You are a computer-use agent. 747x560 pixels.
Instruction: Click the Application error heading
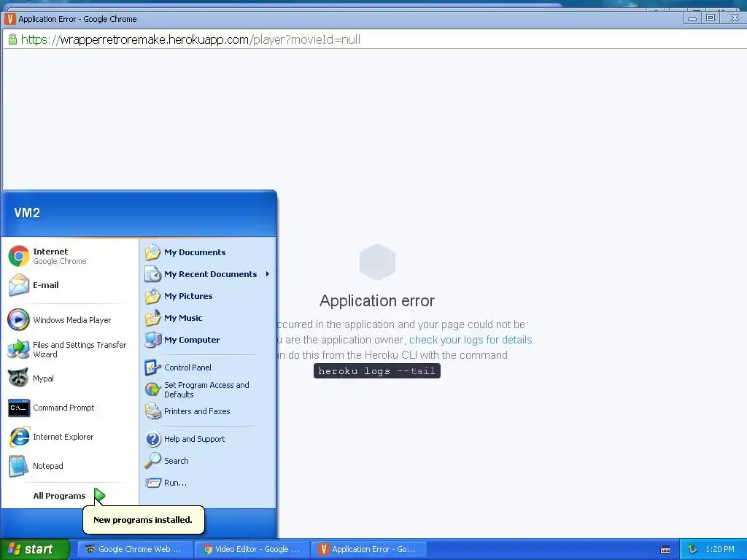pyautogui.click(x=377, y=300)
